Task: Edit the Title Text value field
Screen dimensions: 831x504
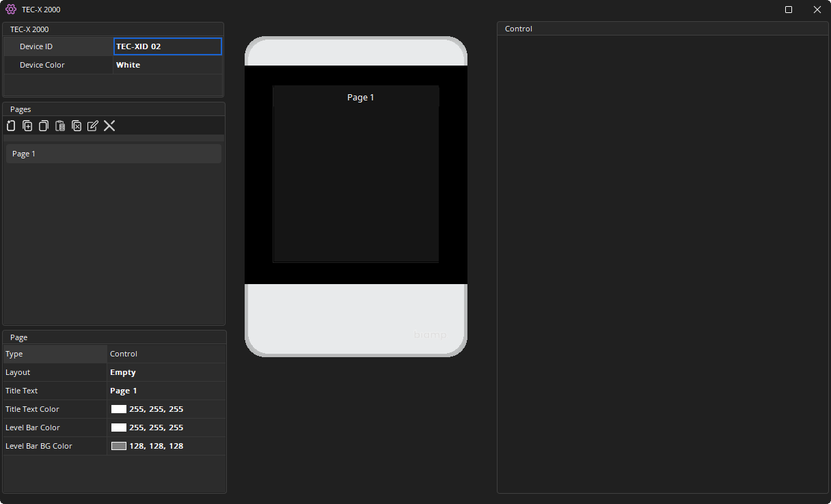Action: (x=166, y=391)
